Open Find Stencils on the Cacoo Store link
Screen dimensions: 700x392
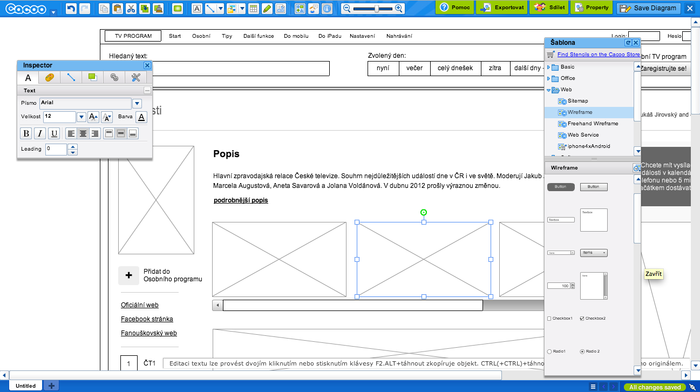point(598,54)
